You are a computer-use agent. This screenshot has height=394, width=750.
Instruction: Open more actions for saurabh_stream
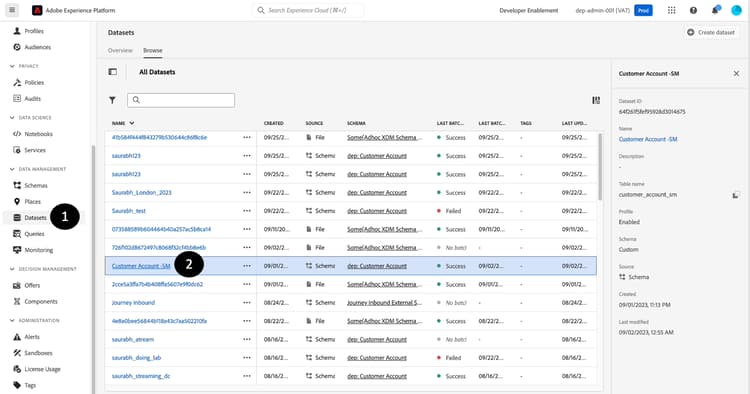(x=247, y=339)
